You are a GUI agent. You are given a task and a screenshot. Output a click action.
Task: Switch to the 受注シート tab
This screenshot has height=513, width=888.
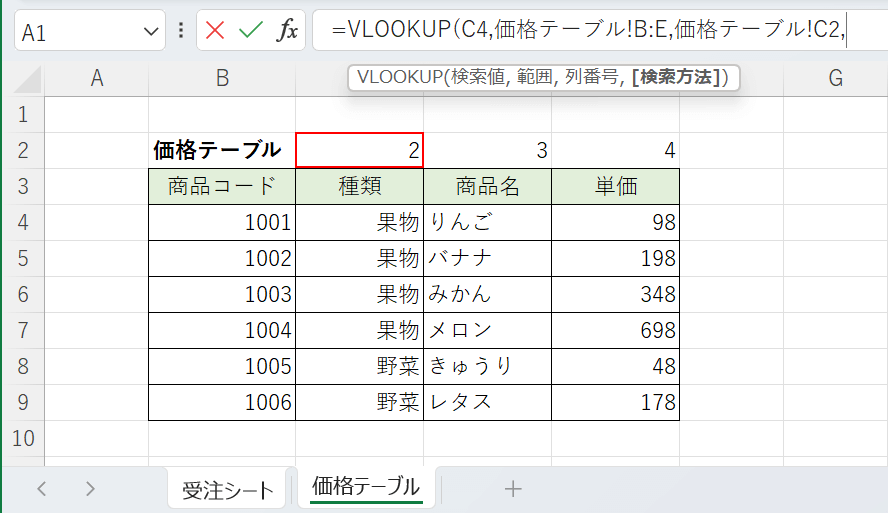coord(228,489)
